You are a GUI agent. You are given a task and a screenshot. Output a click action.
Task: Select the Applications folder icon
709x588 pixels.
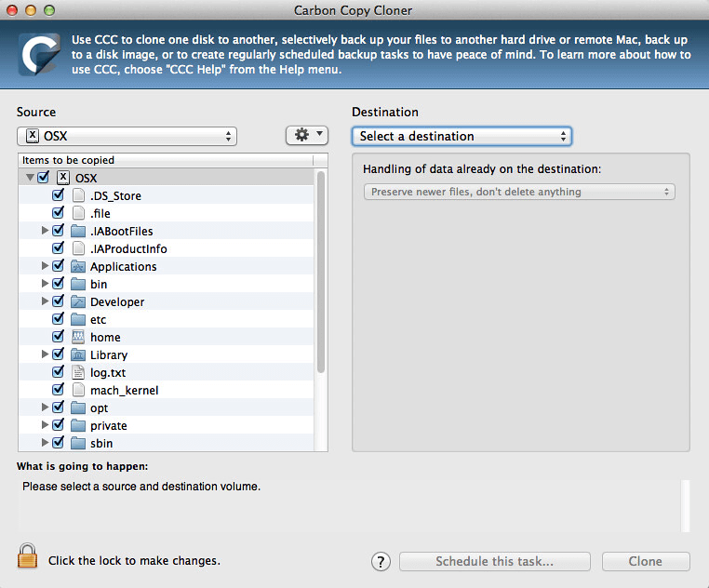tap(78, 267)
